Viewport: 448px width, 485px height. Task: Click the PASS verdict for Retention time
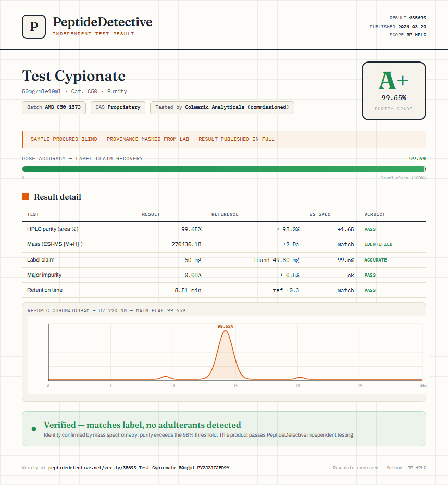[x=370, y=290]
